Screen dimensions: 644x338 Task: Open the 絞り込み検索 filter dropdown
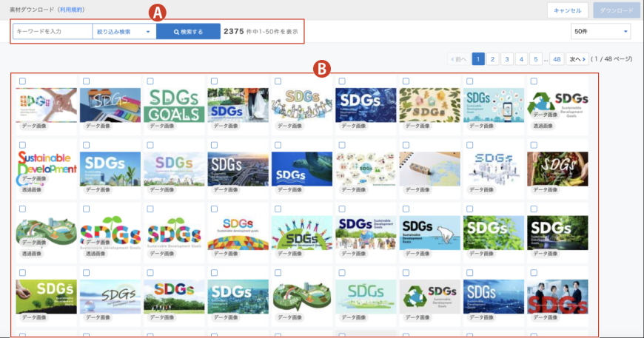124,32
